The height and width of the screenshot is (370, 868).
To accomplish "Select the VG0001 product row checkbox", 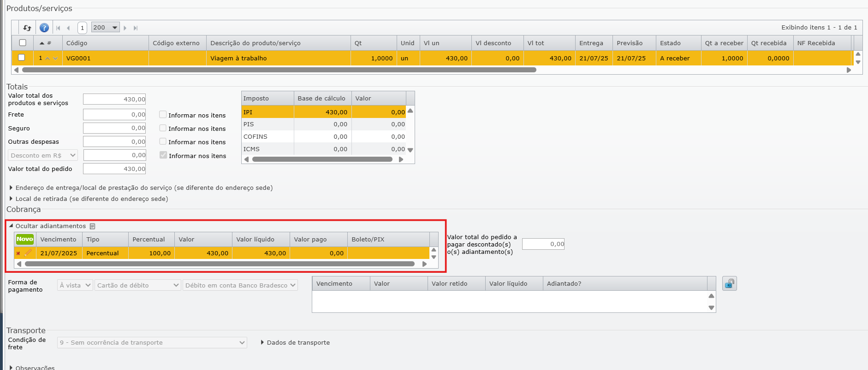I will (x=21, y=58).
